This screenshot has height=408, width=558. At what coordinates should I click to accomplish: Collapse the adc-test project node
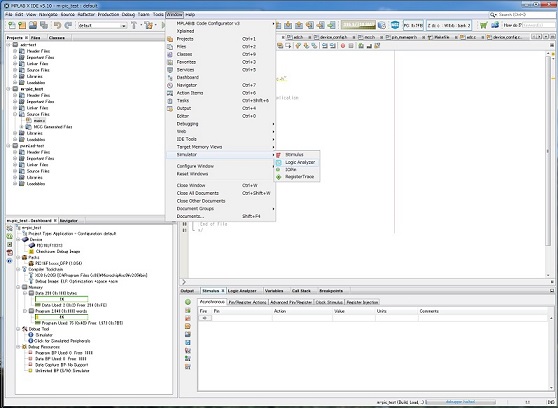click(x=9, y=45)
